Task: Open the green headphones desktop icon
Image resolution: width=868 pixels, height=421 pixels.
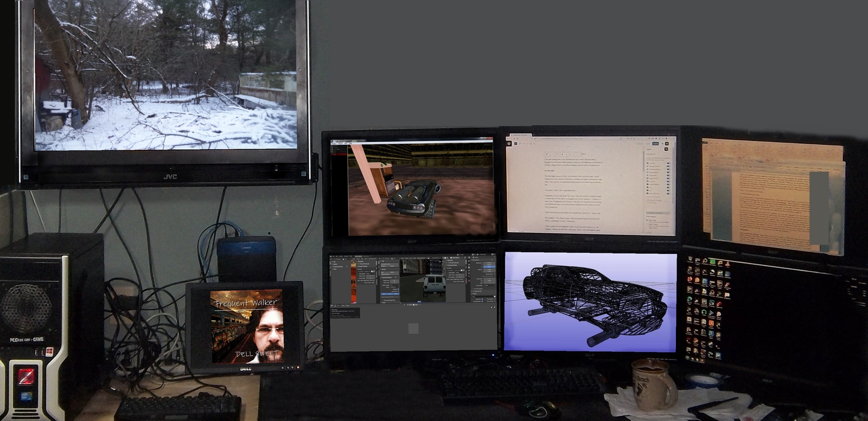Action: [704, 312]
